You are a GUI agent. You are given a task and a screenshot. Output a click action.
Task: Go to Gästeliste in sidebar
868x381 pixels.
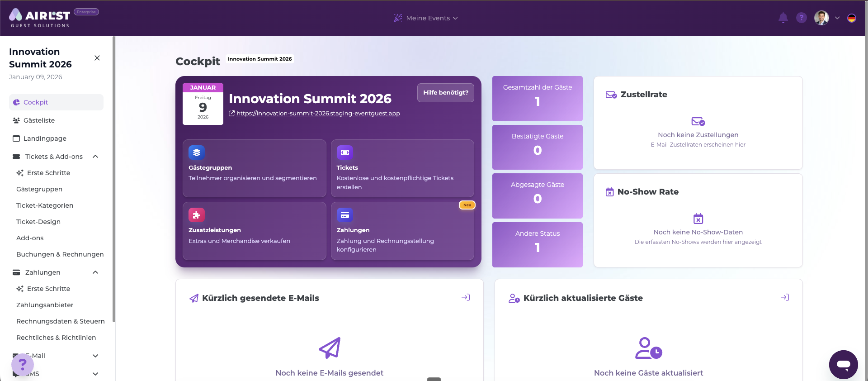tap(39, 120)
